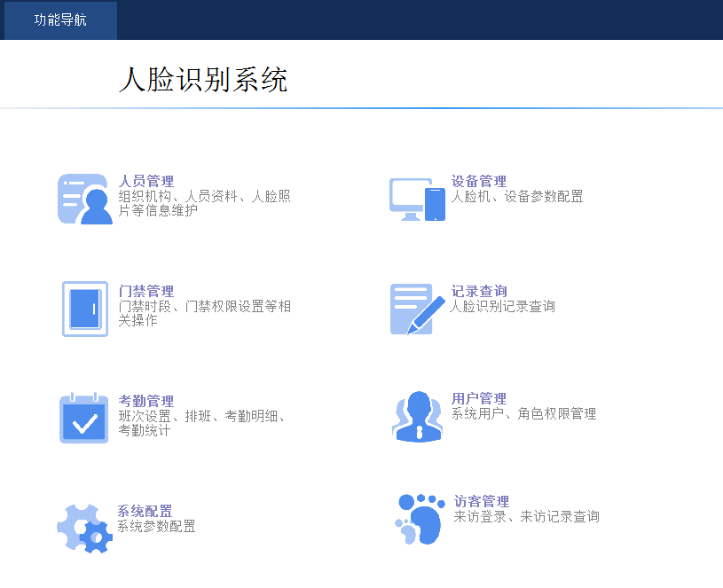Screen dimensions: 723x588
Task: Click the 用户管理 businessman icon
Action: pyautogui.click(x=417, y=416)
